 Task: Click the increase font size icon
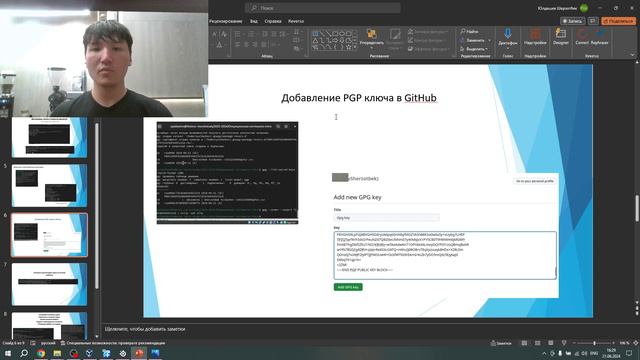tap(214, 34)
